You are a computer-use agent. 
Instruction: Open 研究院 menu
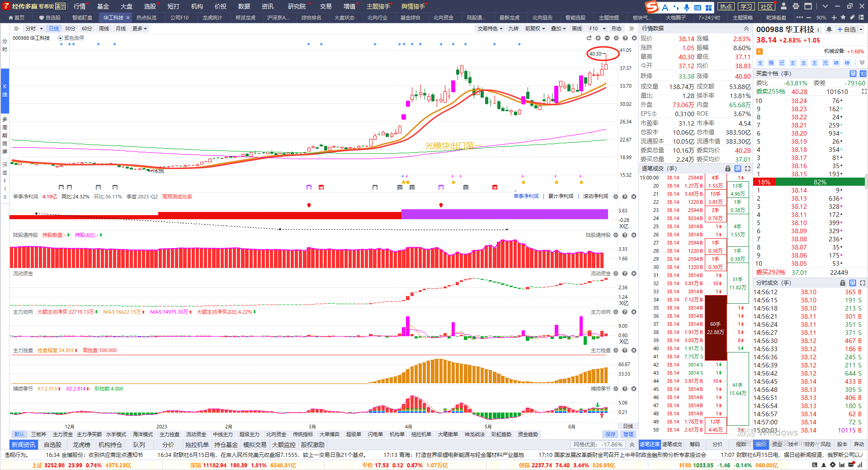297,6
